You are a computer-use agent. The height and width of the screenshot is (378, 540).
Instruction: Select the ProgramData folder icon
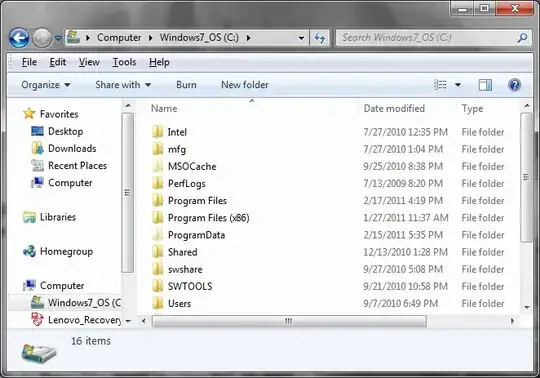158,235
